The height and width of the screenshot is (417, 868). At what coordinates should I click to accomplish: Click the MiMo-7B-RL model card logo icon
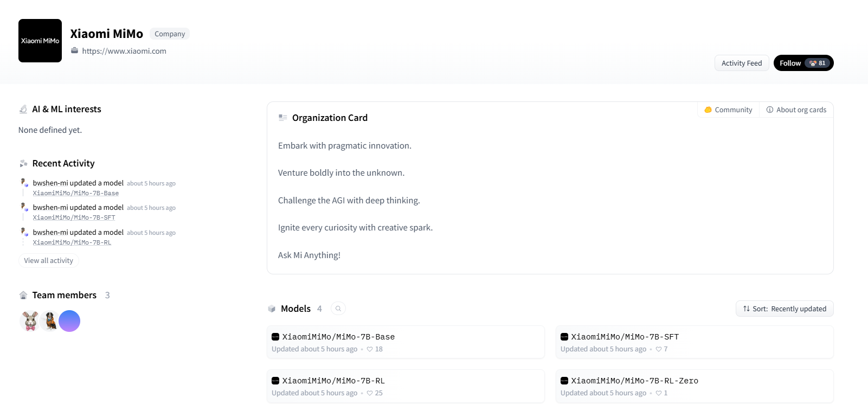275,381
